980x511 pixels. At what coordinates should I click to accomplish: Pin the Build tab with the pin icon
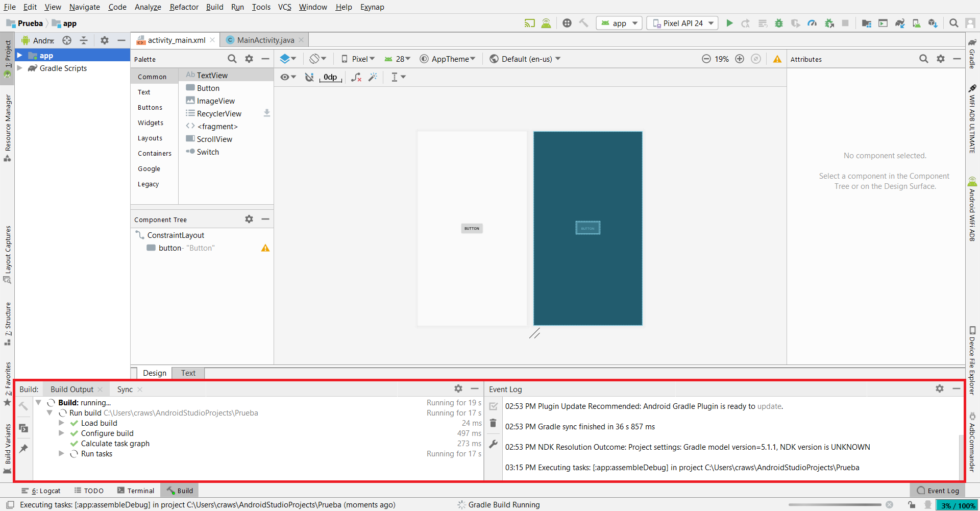(23, 449)
